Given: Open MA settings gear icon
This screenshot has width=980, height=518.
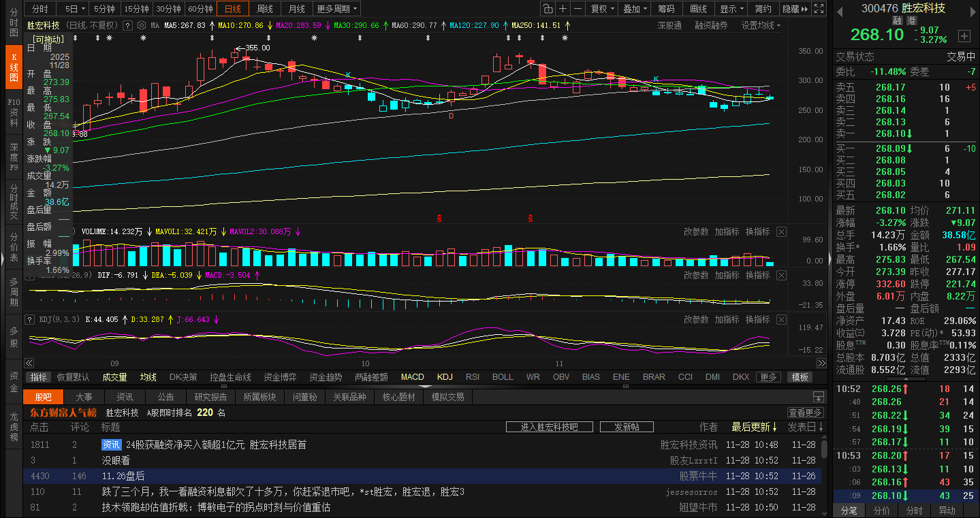Looking at the screenshot, I should (x=142, y=25).
